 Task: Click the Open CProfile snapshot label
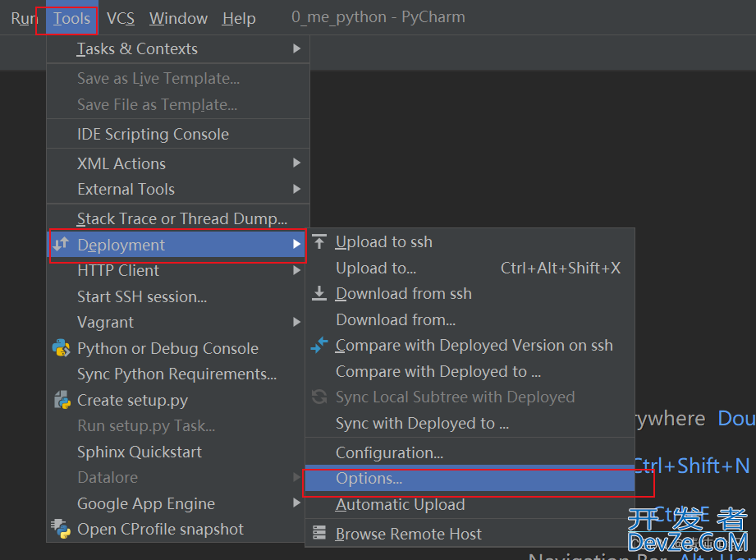tap(161, 529)
